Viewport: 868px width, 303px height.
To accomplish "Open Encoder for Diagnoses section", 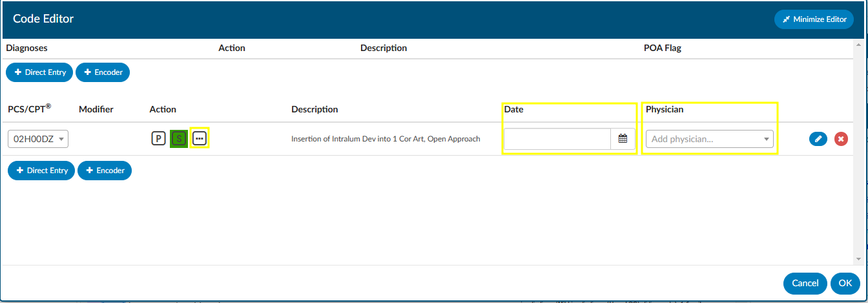I will [x=103, y=72].
